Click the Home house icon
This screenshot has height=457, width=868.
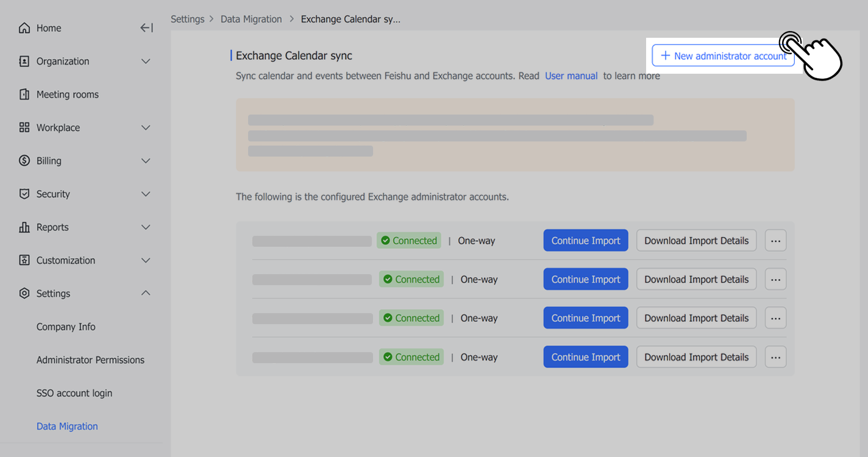24,28
